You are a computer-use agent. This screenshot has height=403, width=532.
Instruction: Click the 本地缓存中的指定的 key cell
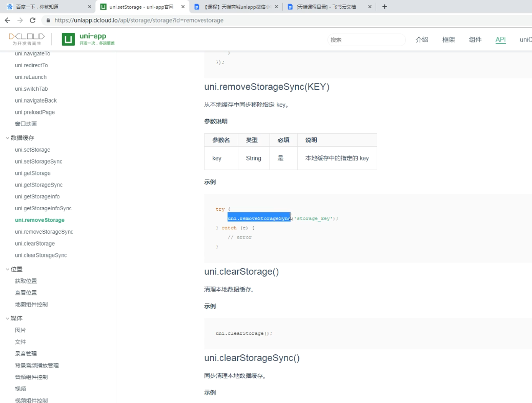(x=337, y=158)
